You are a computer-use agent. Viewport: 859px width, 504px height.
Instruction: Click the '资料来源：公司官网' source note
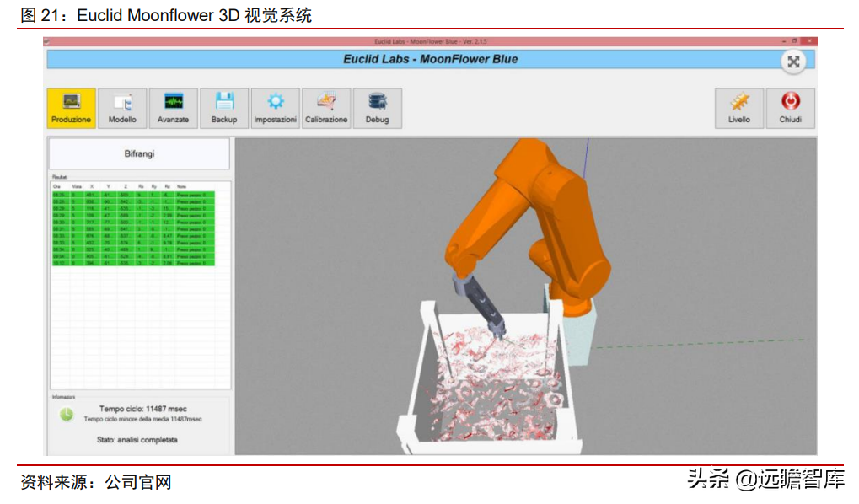point(96,482)
